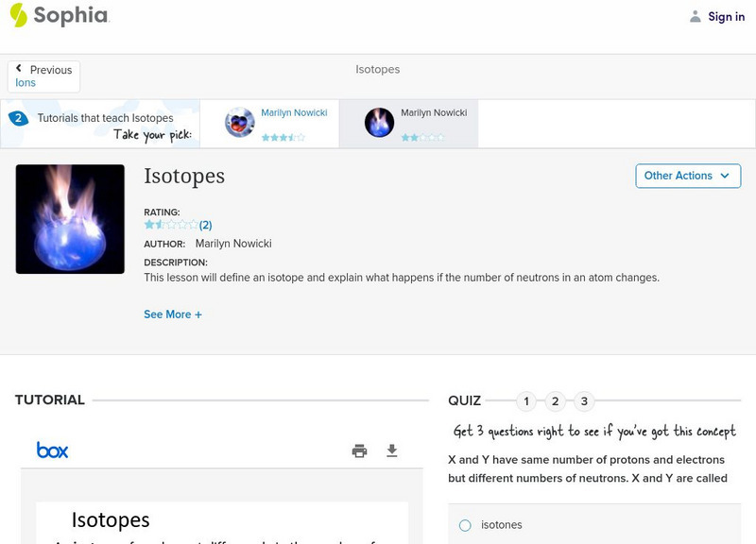Click the rating stars under RATING

point(171,225)
